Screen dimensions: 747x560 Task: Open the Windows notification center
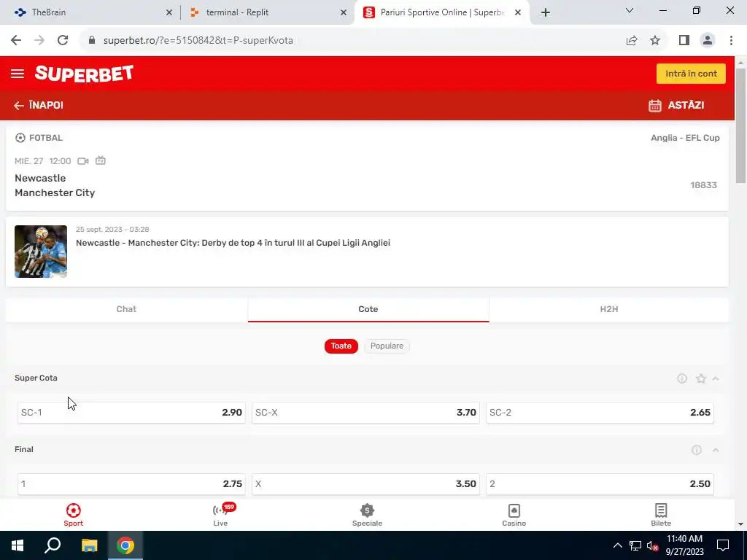723,545
